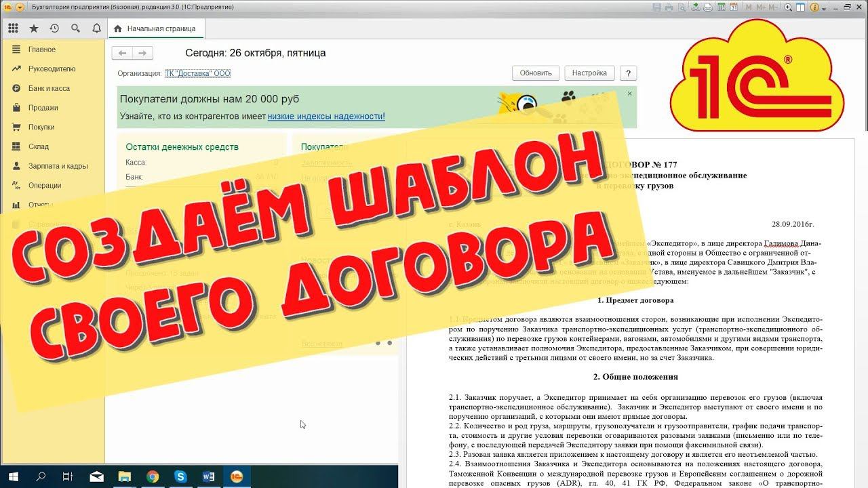Screen dimensions: 868x488
Task: Go forward with the right arrow button
Action: click(x=142, y=53)
